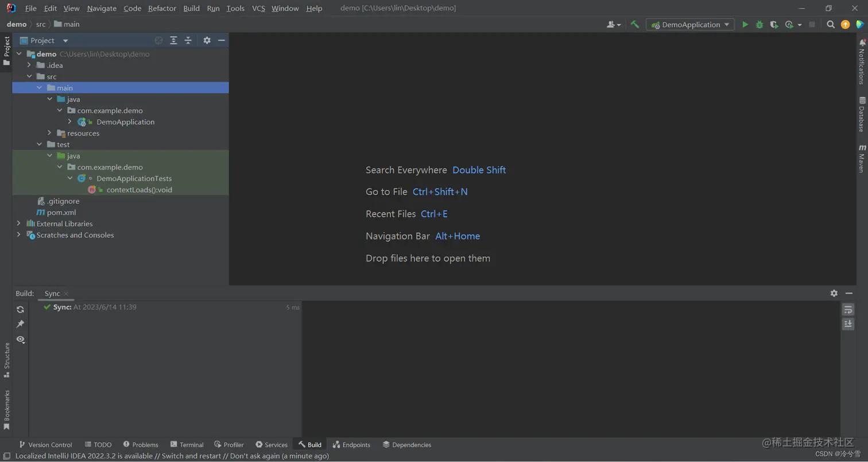
Task: Toggle the Bookmarks tool window stripe button
Action: tap(7, 410)
